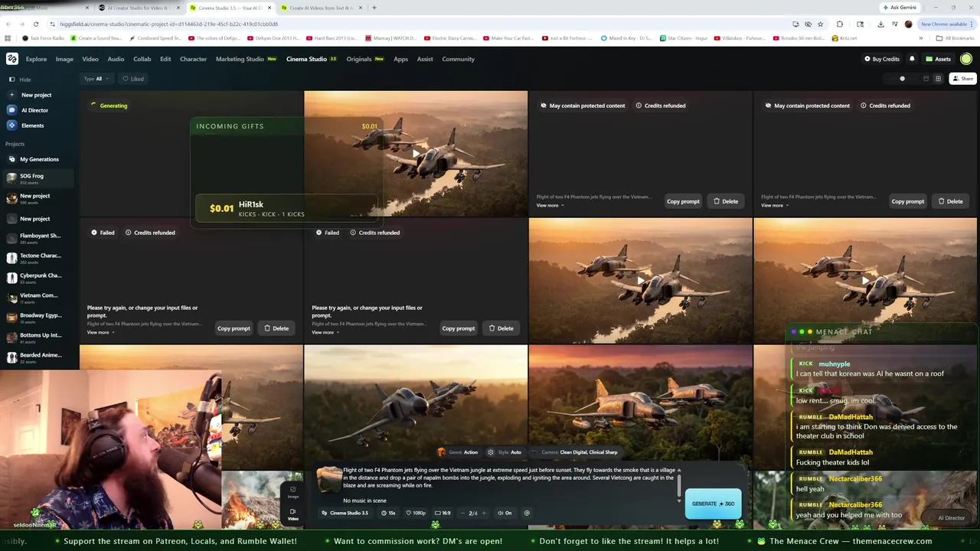Copy prompt on first Failed card

coord(234,328)
